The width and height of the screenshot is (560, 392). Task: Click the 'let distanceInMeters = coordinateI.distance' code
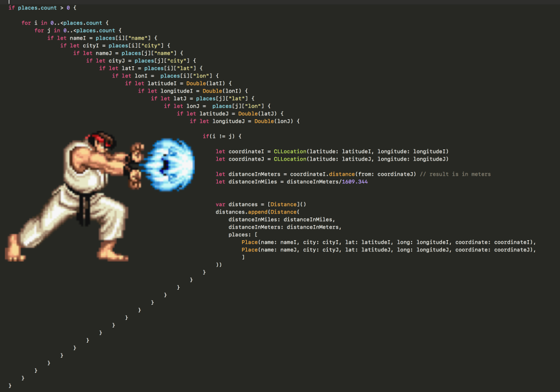coord(316,174)
